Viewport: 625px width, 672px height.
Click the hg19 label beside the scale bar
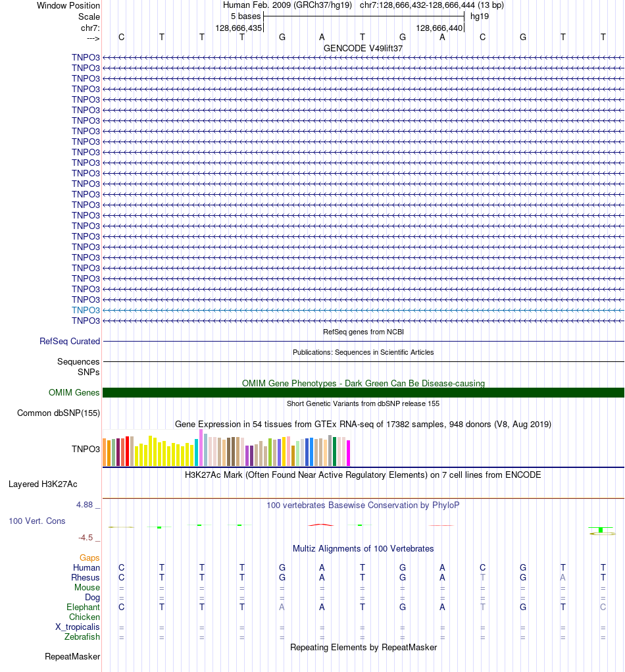pyautogui.click(x=480, y=16)
